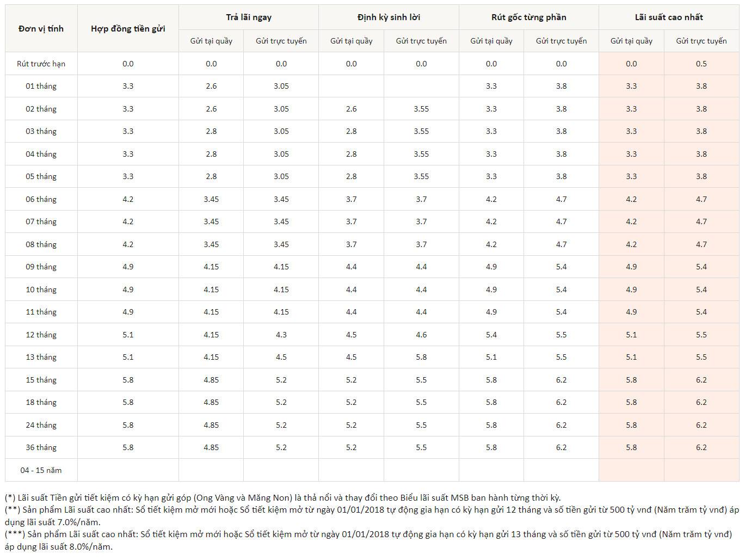Viewport: 745px width, 560px height.
Task: Click the 'Định kỳ sinh lời' header
Action: click(389, 17)
